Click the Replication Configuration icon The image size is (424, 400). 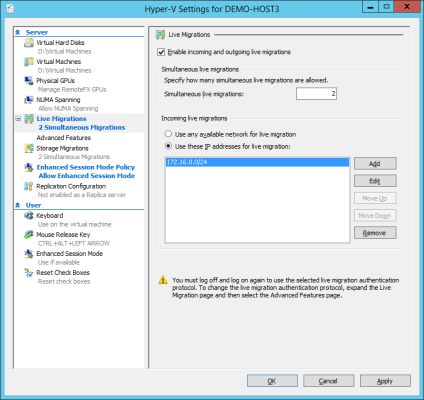click(x=29, y=186)
